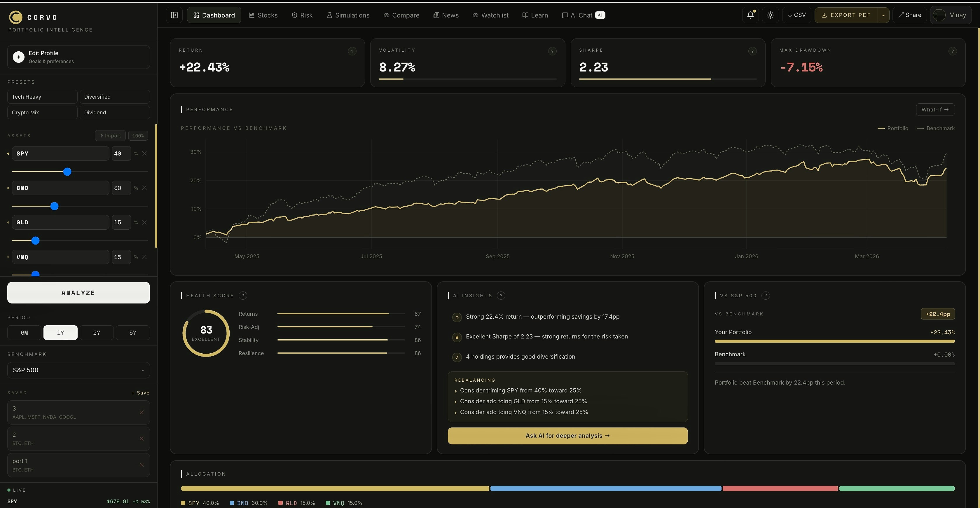Delete saved portfolio port 1
Image resolution: width=980 pixels, height=508 pixels.
coord(142,465)
